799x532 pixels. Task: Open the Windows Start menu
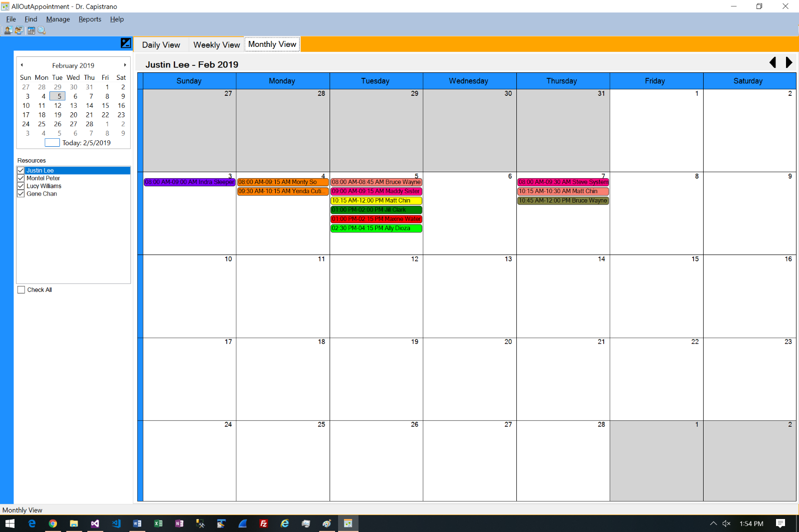coord(10,524)
